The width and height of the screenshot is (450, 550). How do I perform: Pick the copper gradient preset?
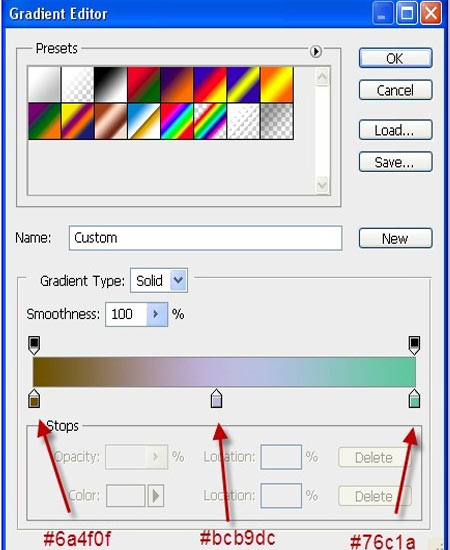click(x=110, y=121)
